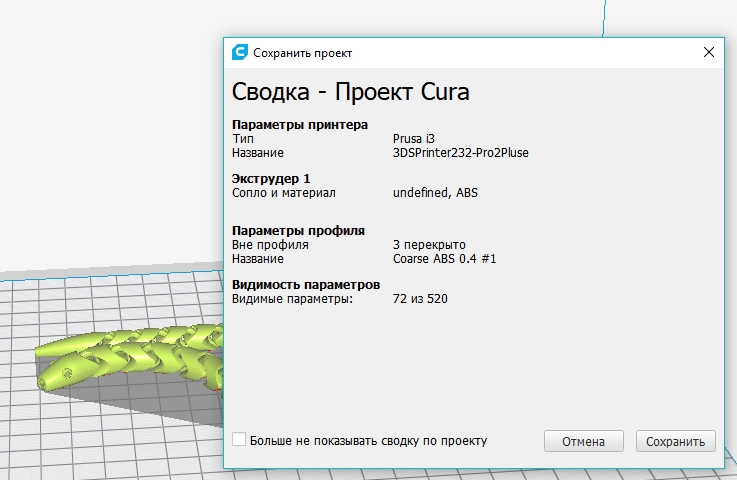This screenshot has width=737, height=480.
Task: Click the 'undefined, ABS' nozzle and material value
Action: pos(435,193)
